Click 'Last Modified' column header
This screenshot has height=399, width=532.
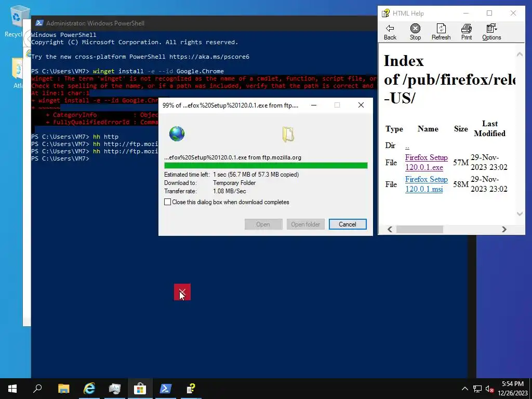[x=489, y=129]
